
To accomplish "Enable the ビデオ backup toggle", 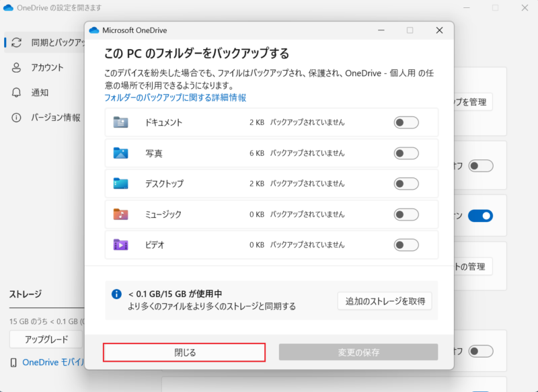I will 406,245.
